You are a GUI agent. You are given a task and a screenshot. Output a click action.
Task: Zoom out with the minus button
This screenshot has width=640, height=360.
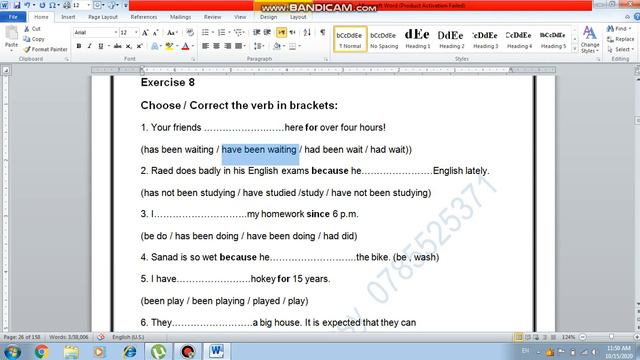583,337
